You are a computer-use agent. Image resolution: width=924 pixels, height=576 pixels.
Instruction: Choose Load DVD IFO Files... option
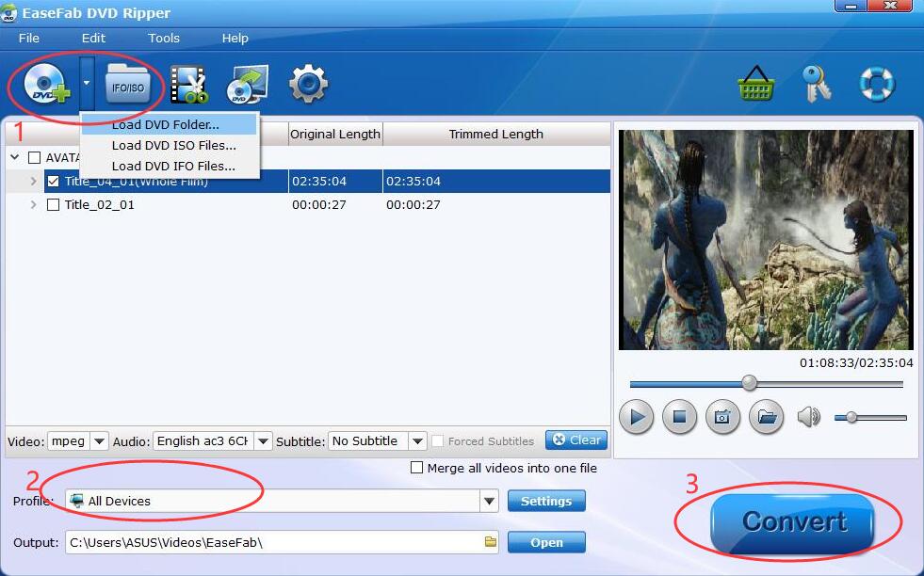pyautogui.click(x=170, y=166)
